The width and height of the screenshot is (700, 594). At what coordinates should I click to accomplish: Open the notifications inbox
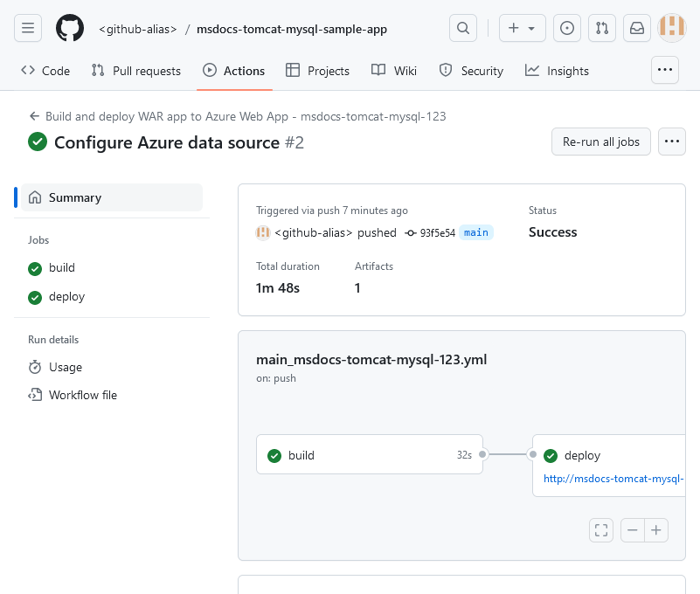pyautogui.click(x=636, y=28)
